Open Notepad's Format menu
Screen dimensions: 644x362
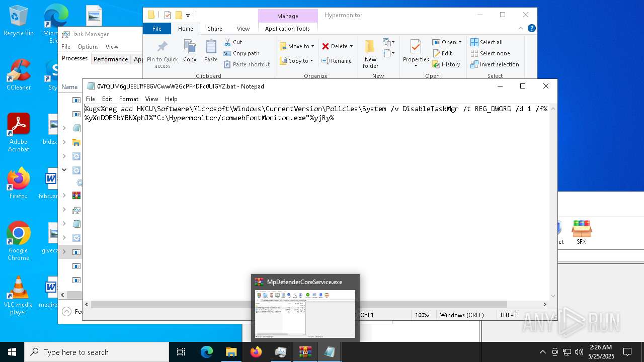129,99
